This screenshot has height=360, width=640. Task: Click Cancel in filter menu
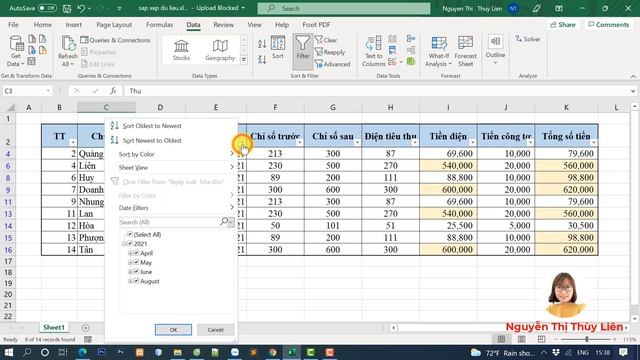(x=215, y=330)
